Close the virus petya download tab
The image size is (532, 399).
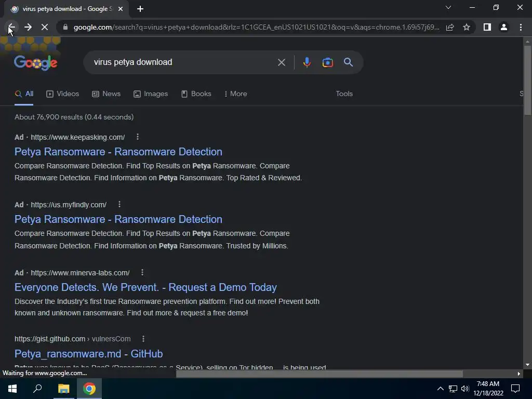(121, 9)
